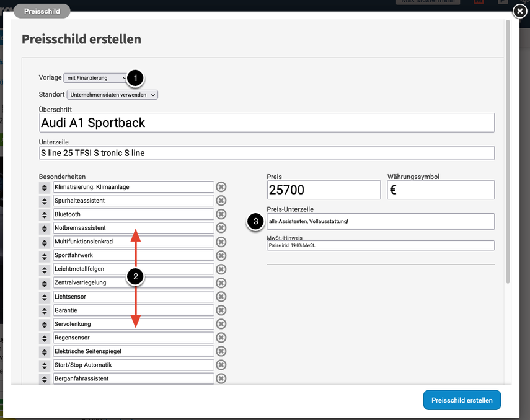Click the MwSt.-Hinweis input field
This screenshot has width=530, height=420.
click(381, 245)
